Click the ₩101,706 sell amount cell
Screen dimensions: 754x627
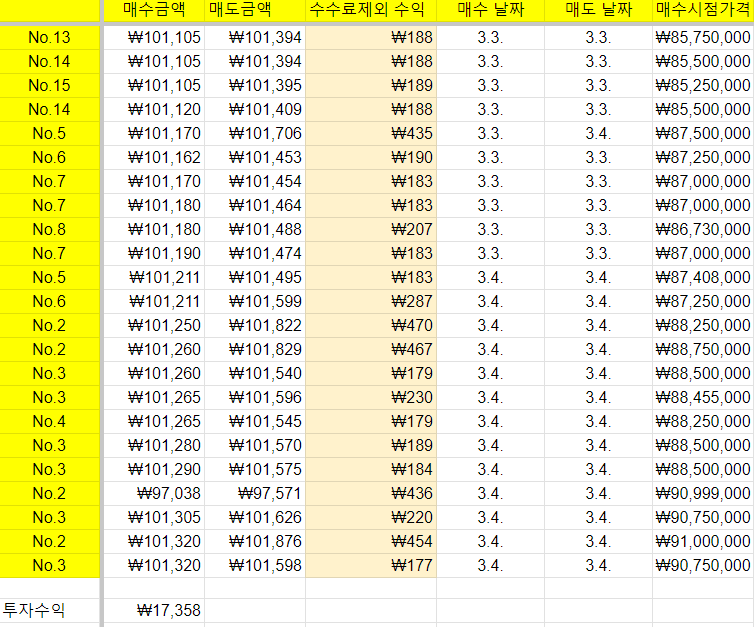coord(255,134)
